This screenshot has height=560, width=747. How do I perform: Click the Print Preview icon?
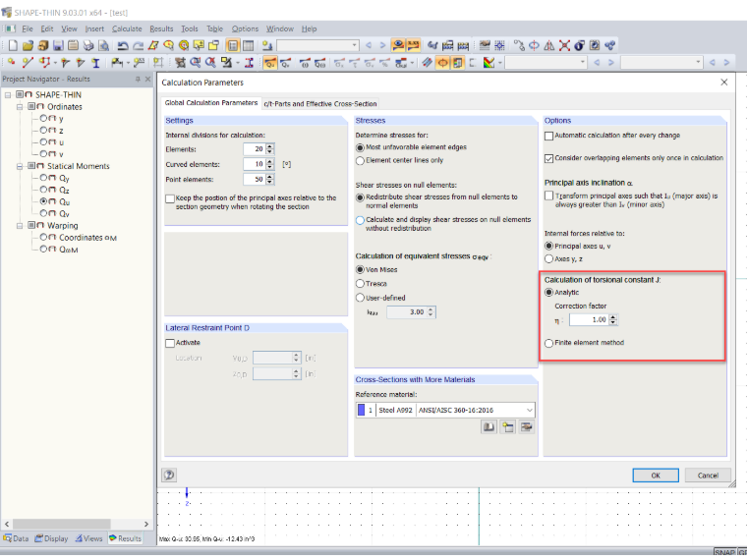pyautogui.click(x=103, y=45)
